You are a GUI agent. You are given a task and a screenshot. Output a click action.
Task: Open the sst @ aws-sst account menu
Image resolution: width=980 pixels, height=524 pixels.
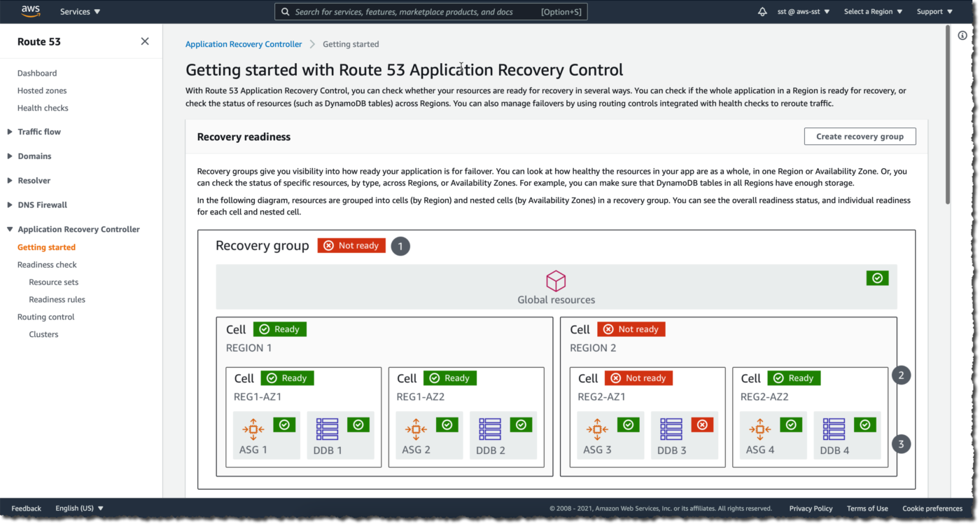tap(804, 12)
